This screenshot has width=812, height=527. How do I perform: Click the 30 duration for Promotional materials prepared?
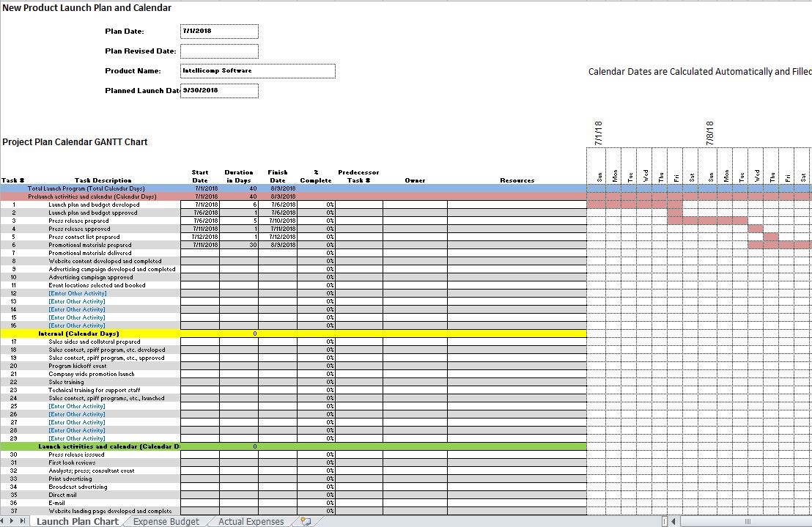pyautogui.click(x=239, y=245)
